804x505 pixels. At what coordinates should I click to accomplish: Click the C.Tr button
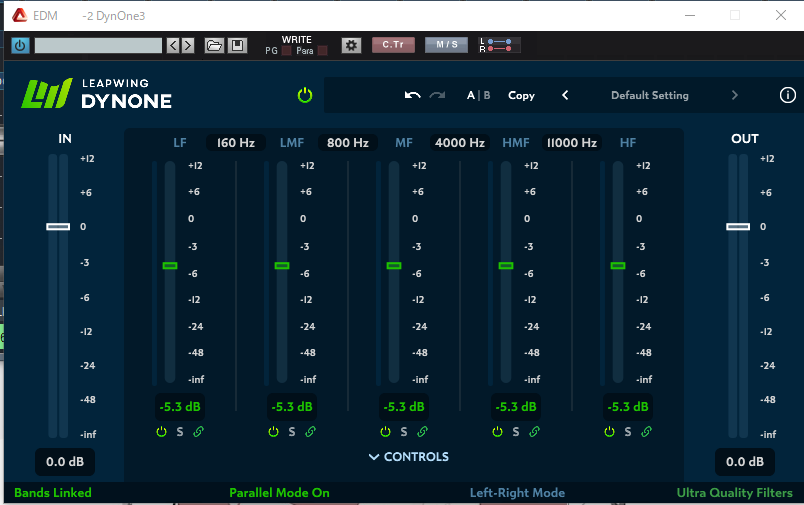(x=393, y=45)
